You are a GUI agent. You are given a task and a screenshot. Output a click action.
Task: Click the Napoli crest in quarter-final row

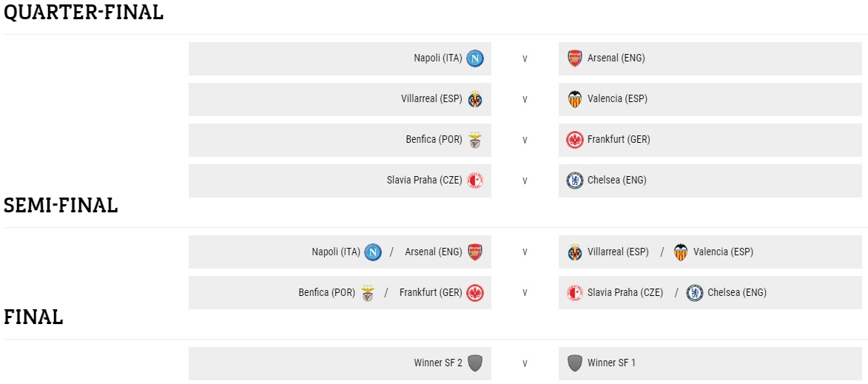[x=475, y=58]
